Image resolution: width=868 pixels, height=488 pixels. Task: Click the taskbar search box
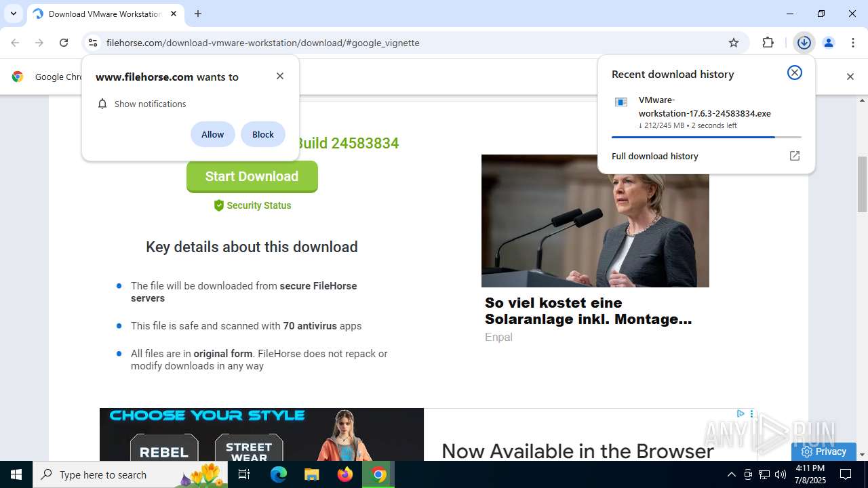coord(130,474)
